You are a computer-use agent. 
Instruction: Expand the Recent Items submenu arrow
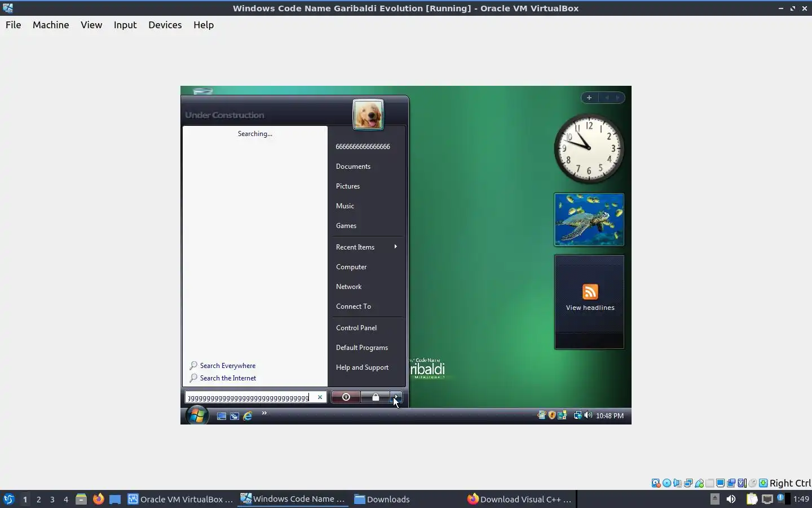pos(396,247)
